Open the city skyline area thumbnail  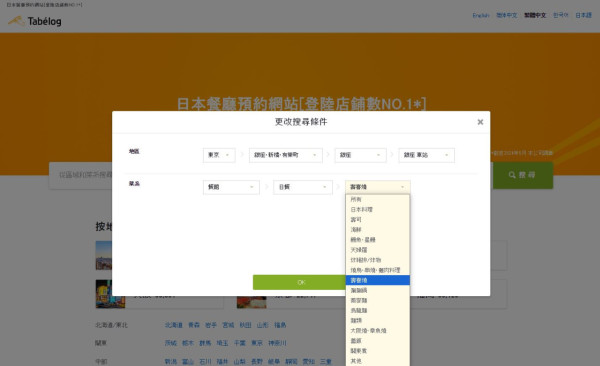104,255
